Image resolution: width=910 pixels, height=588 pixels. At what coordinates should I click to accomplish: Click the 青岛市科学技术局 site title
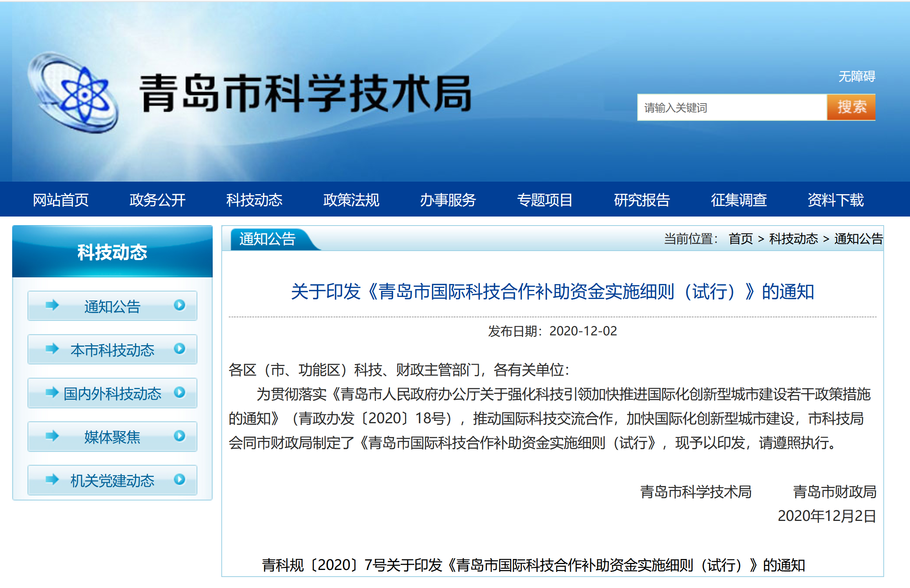point(306,93)
